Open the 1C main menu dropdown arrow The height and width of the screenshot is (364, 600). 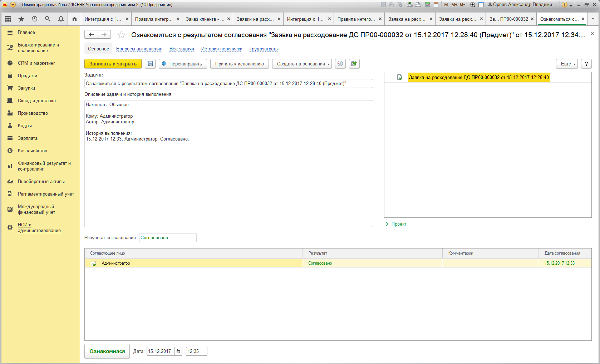click(x=13, y=5)
